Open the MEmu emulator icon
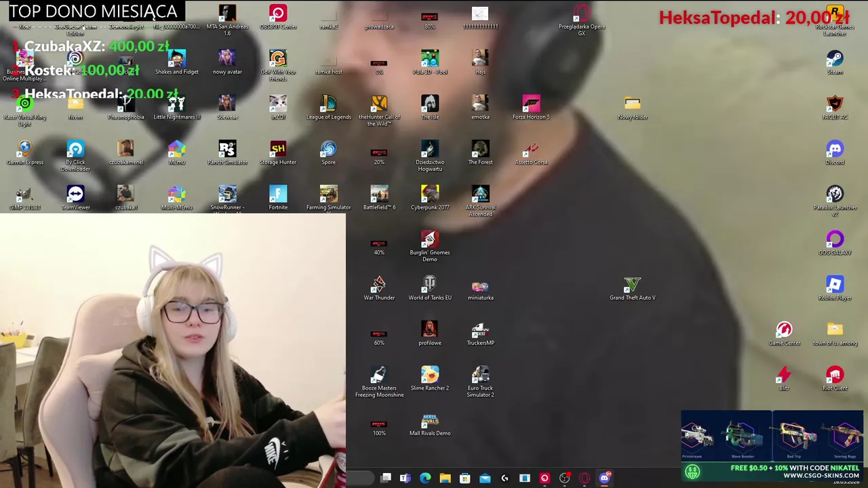 tap(177, 152)
